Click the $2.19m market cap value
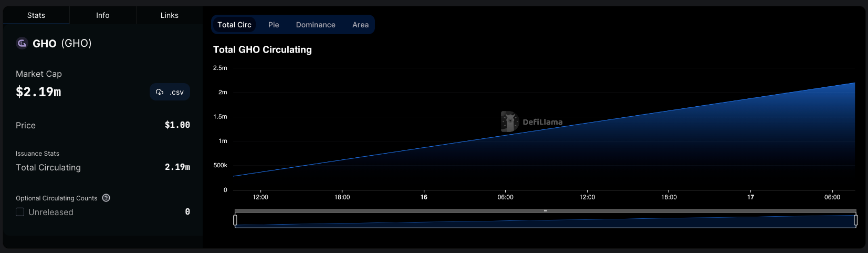 [38, 92]
